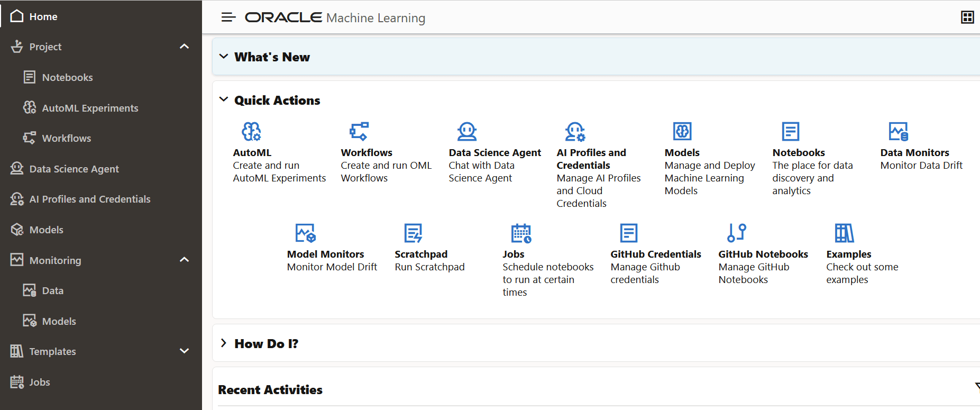This screenshot has height=410, width=980.
Task: Click the AutoML quick action icon
Action: pos(251,131)
